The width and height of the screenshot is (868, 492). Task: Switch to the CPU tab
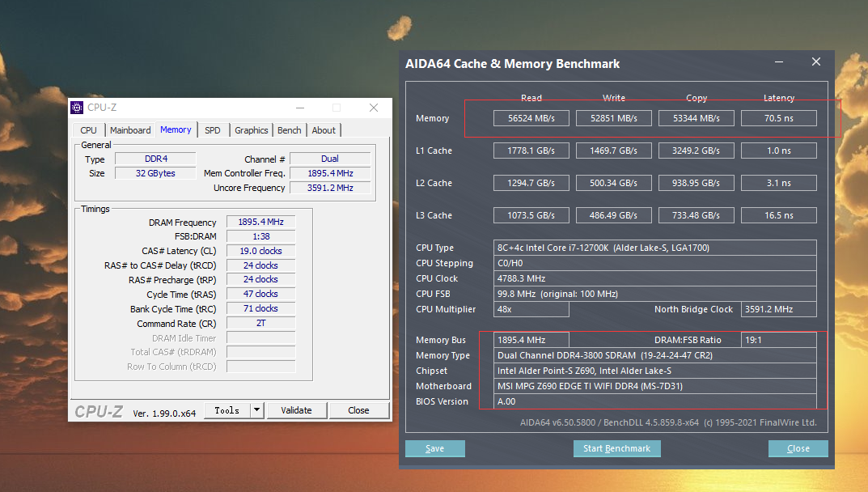pyautogui.click(x=89, y=130)
